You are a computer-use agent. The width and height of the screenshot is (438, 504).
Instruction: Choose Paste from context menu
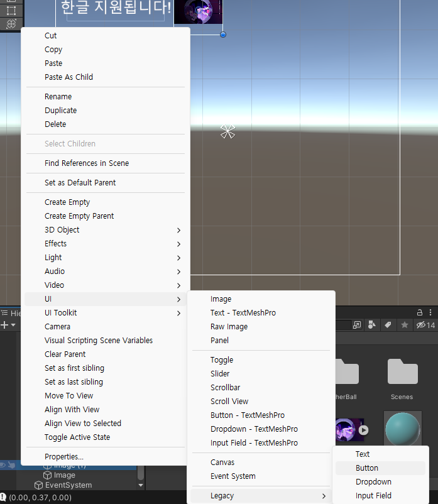click(106, 63)
